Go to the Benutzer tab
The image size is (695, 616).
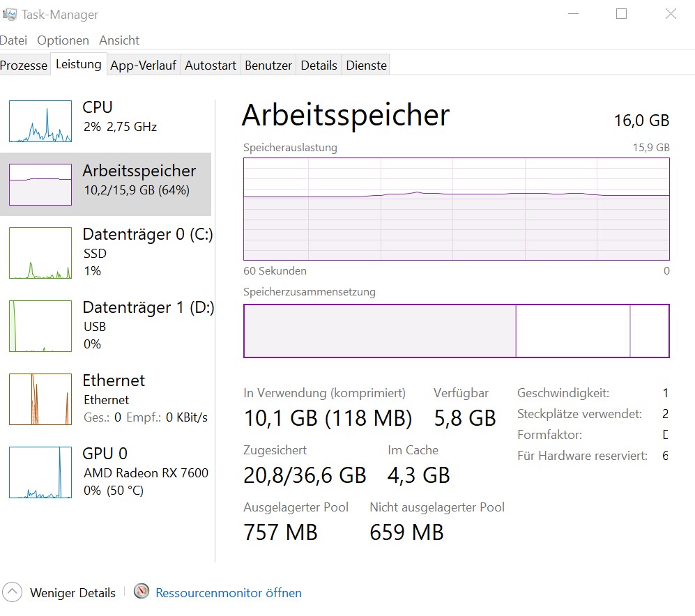(x=268, y=66)
